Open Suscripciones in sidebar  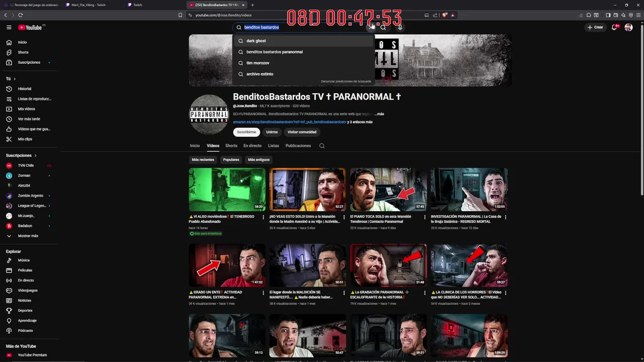tap(29, 62)
